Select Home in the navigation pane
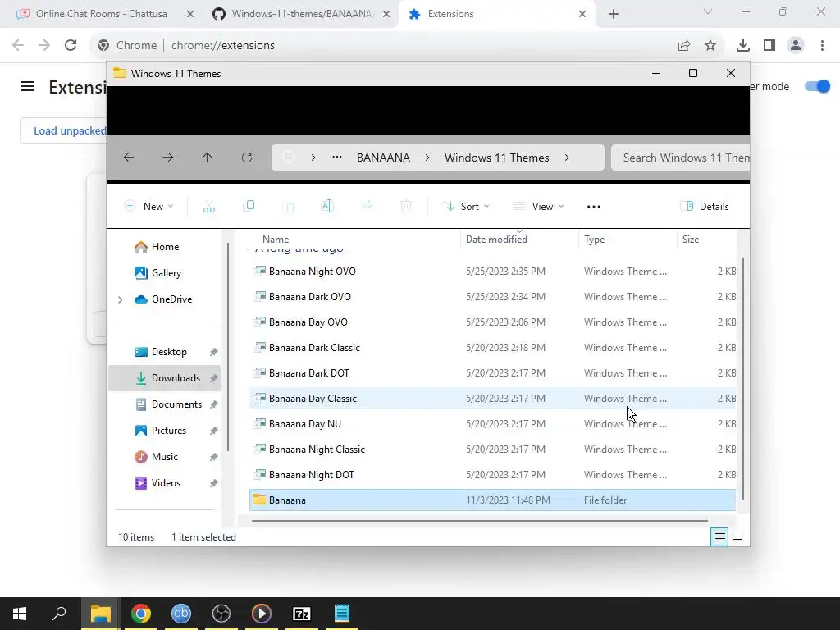The image size is (840, 630). [165, 247]
